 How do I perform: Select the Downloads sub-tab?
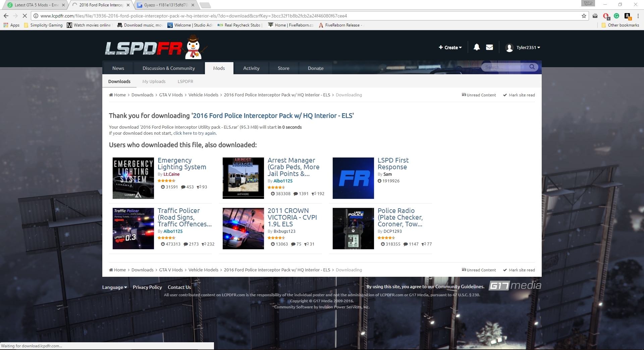click(119, 81)
